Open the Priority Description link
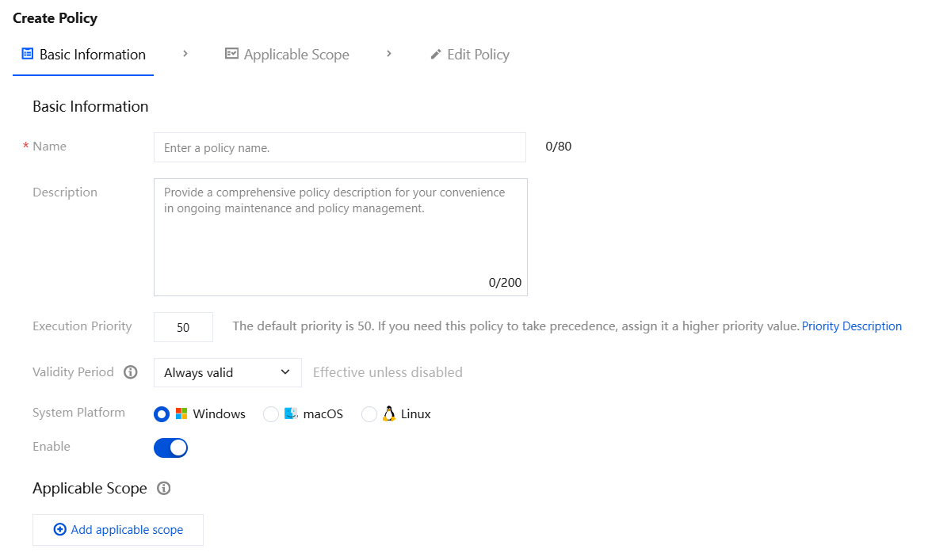This screenshot has height=560, width=928. 852,326
